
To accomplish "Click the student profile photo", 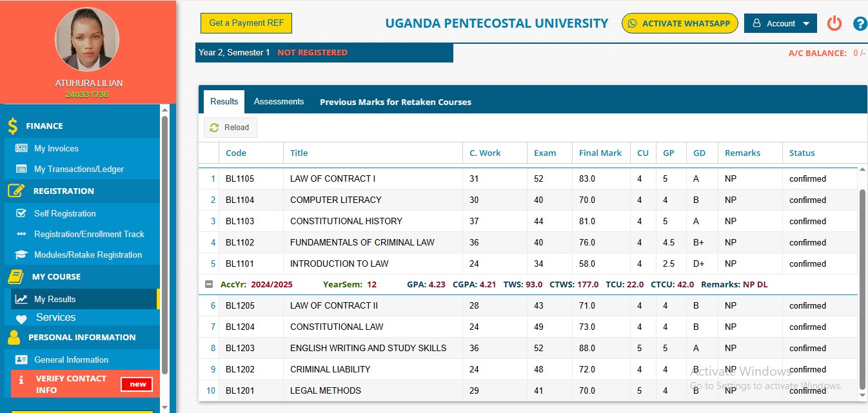I will tap(88, 39).
